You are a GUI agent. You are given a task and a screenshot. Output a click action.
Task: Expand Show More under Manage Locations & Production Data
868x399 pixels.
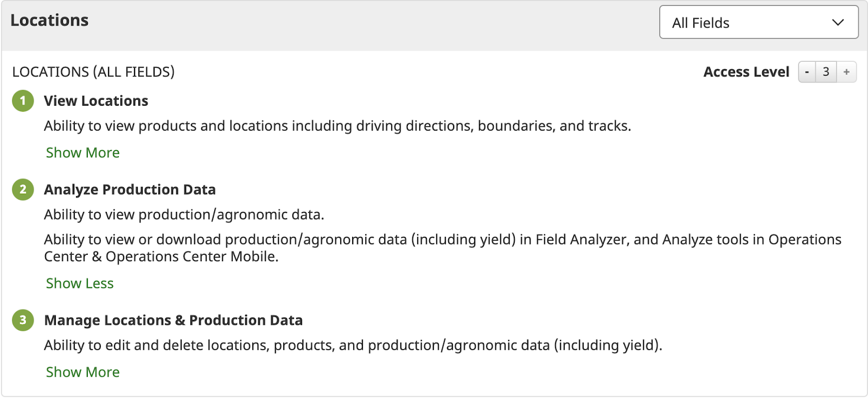[x=82, y=372]
